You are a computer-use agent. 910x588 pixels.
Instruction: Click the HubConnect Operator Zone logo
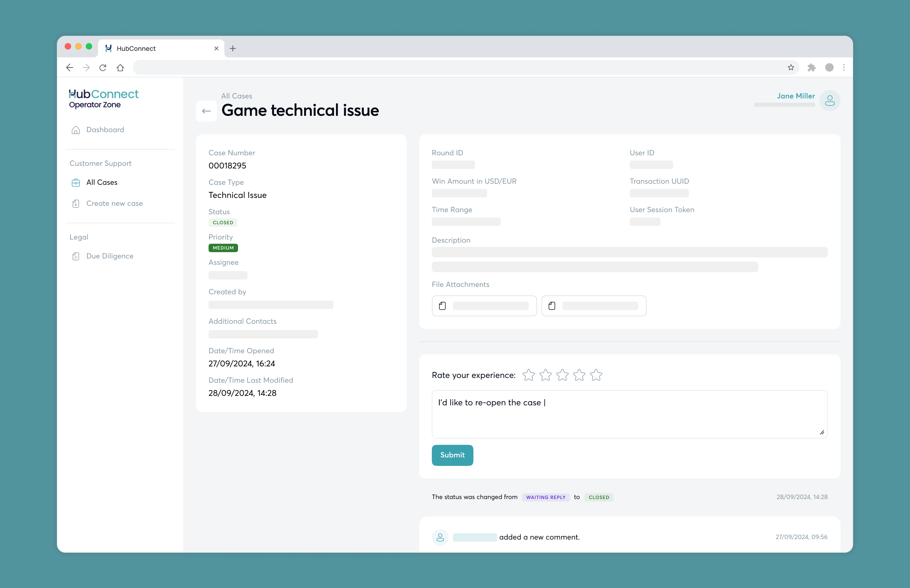click(x=103, y=99)
